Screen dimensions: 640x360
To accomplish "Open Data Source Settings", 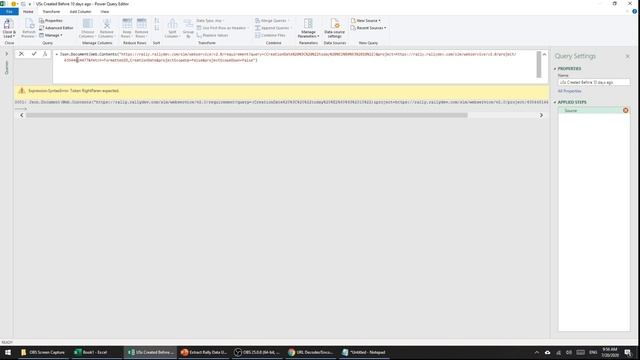I will pos(335,28).
